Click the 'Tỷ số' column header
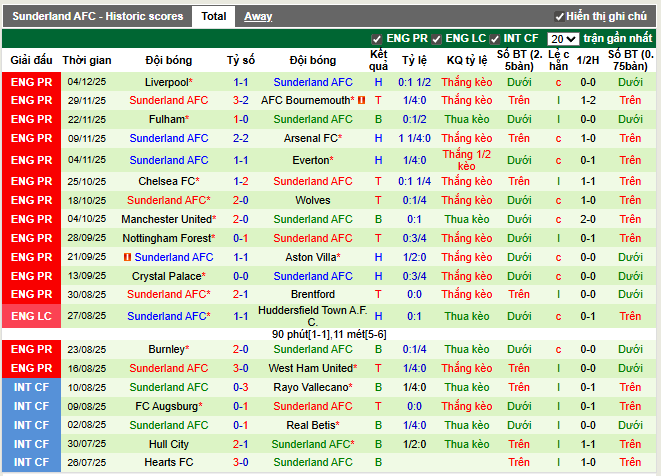 241,60
